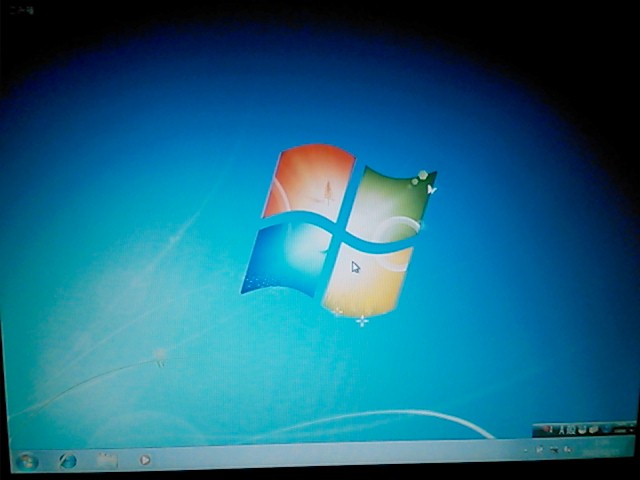Open the Action Center flag icon
This screenshot has height=480, width=640.
click(x=540, y=449)
